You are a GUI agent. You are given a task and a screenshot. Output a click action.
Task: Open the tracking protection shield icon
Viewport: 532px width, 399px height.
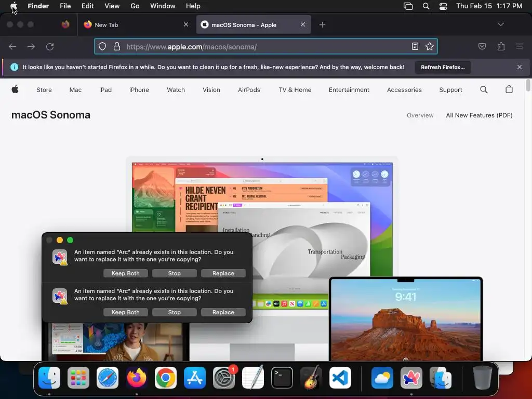[x=102, y=46]
